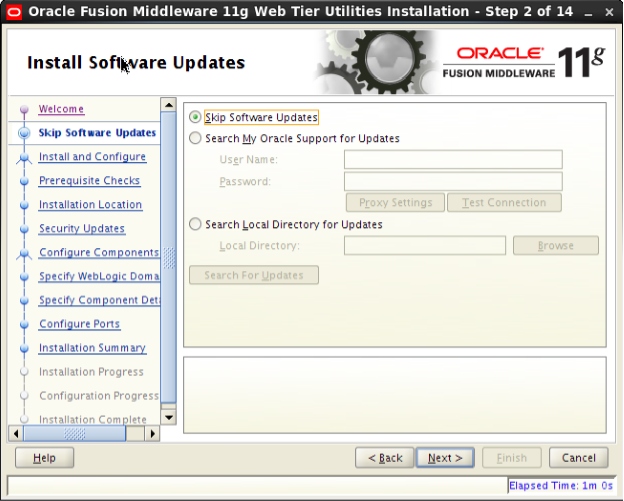Image resolution: width=624 pixels, height=501 pixels.
Task: Click the disabled Finish button
Action: [512, 458]
